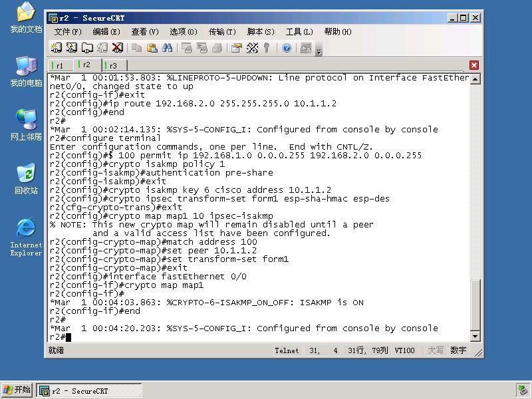Switch to the r3 session tab

click(114, 65)
